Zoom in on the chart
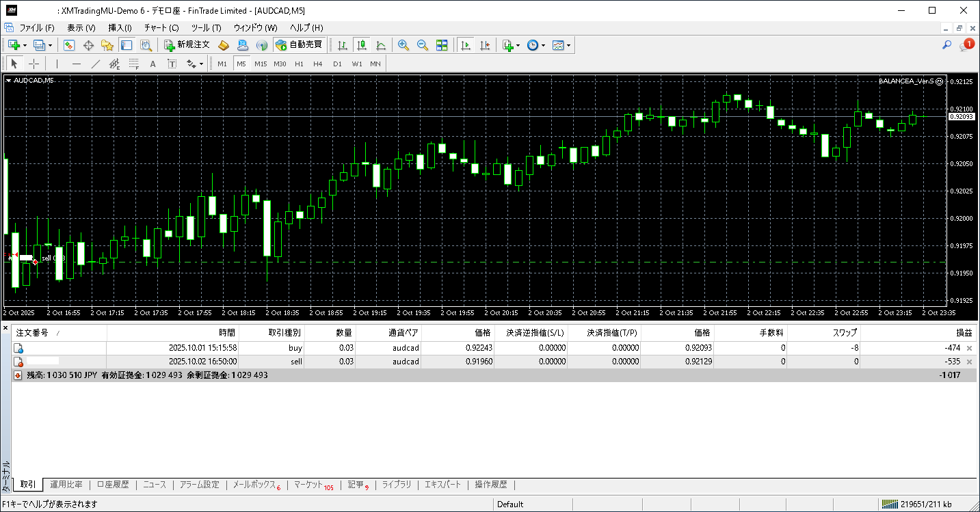 403,45
